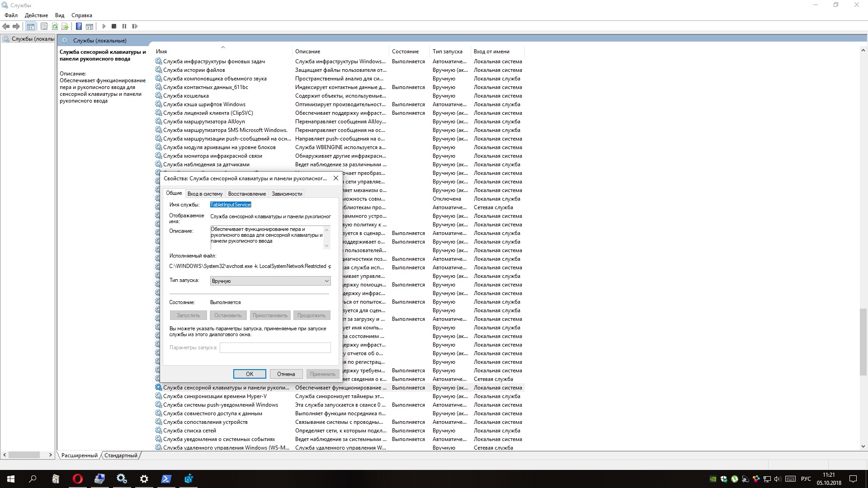Open the Действие menu
This screenshot has height=488, width=868.
pyautogui.click(x=36, y=15)
